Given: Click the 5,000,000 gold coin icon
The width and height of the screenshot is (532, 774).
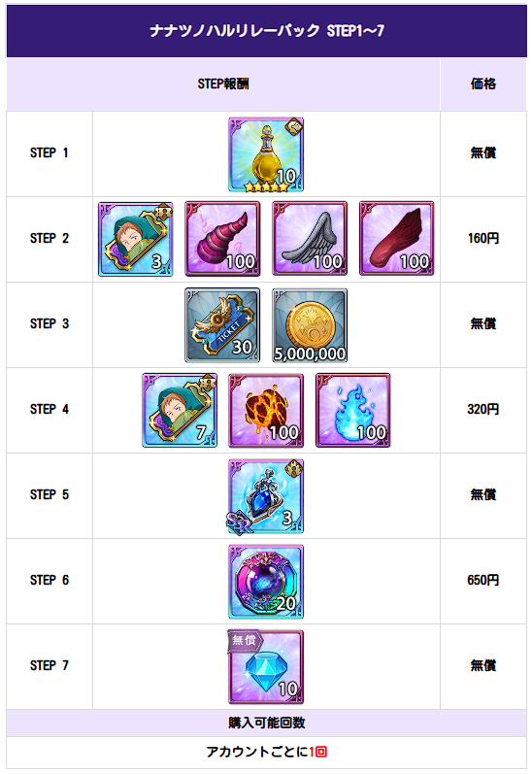Looking at the screenshot, I should (x=310, y=325).
